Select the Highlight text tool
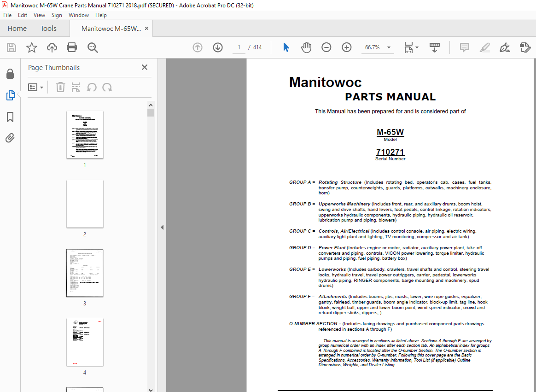The height and width of the screenshot is (392, 536). (484, 47)
